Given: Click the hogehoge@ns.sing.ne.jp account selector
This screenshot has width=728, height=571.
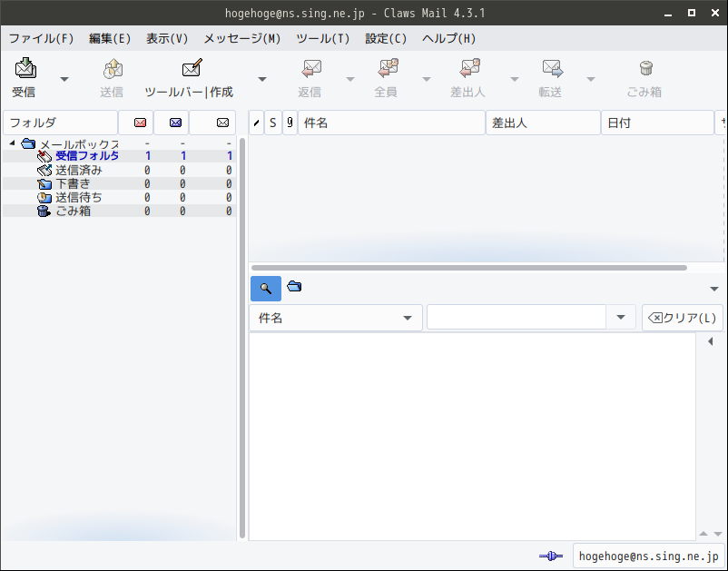Looking at the screenshot, I should point(649,556).
